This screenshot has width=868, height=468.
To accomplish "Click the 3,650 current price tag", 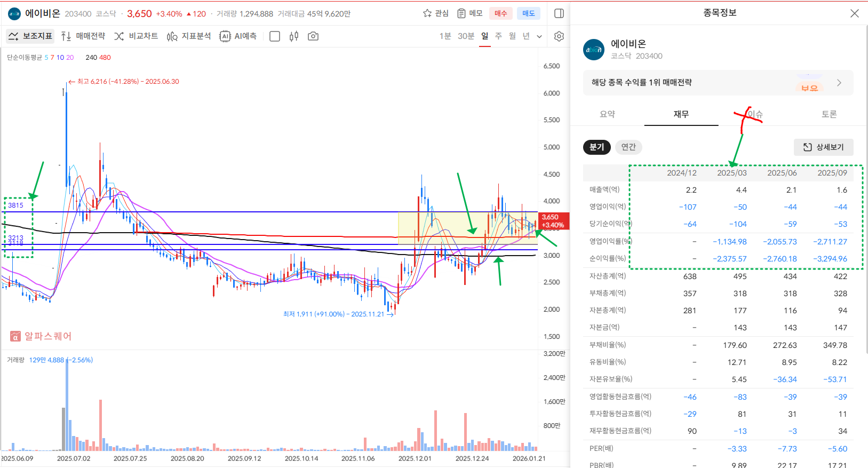I will point(554,221).
